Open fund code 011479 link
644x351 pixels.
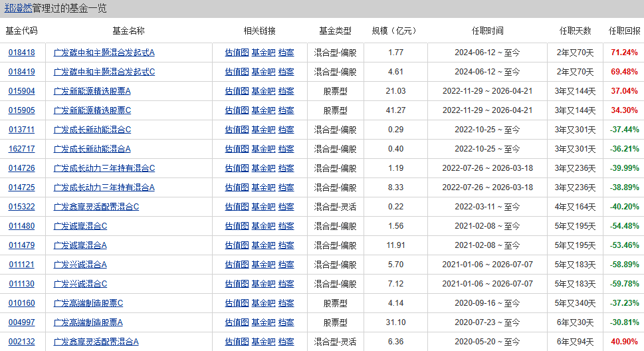pos(22,246)
